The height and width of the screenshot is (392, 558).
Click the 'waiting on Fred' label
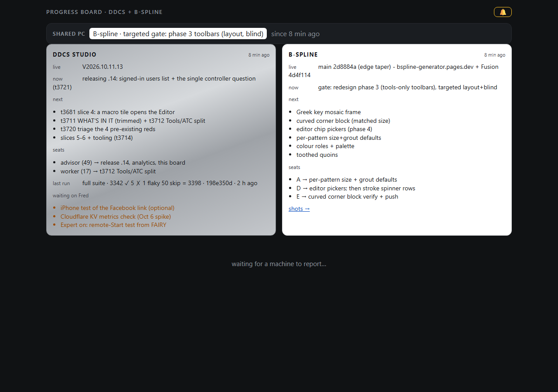point(71,196)
